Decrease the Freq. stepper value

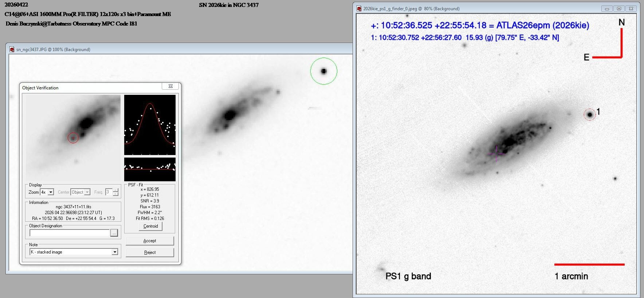[115, 194]
